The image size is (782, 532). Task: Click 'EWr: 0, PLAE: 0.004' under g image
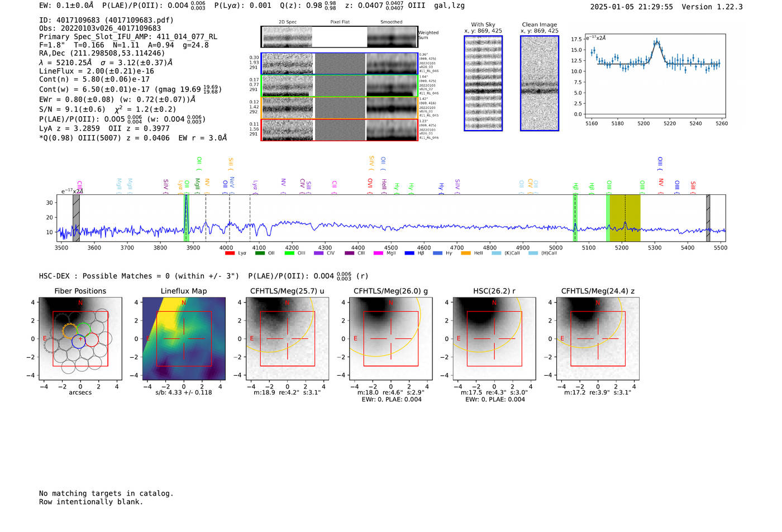click(391, 400)
